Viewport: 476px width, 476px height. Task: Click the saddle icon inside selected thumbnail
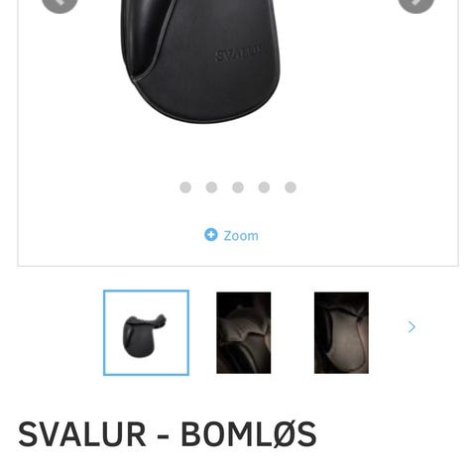pyautogui.click(x=144, y=335)
